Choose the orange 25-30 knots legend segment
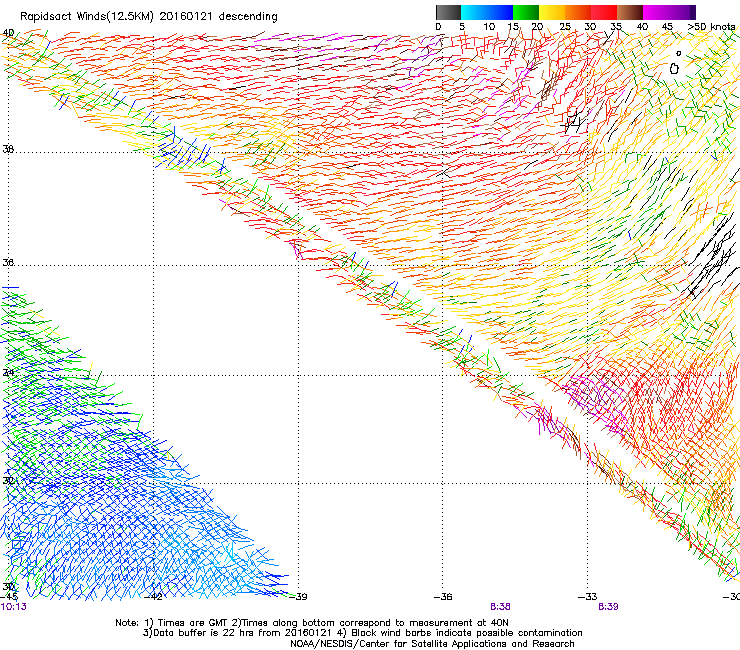This screenshot has height=650, width=740. [x=578, y=12]
